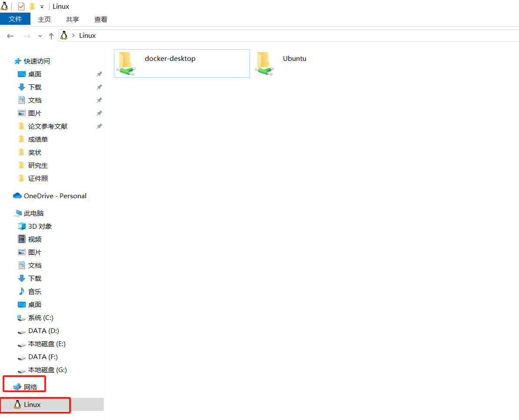This screenshot has height=420, width=519.
Task: Open 音乐 under This PC
Action: 30,292
